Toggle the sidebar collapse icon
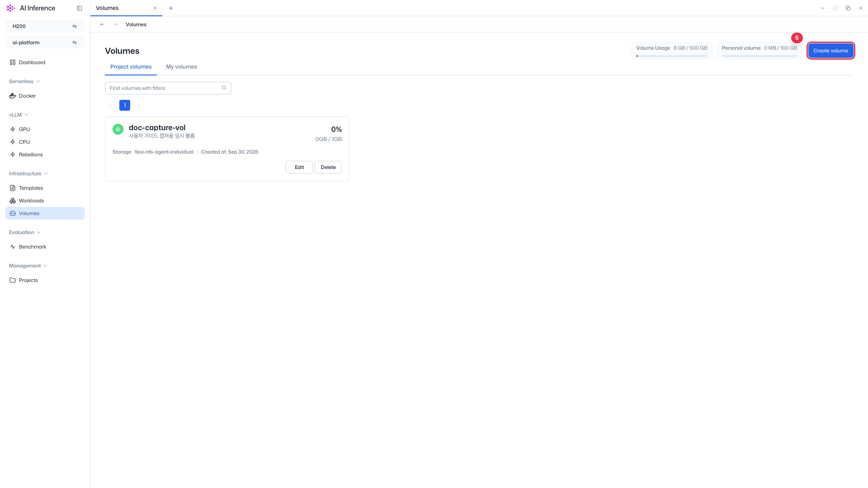Viewport: 868px width, 488px height. [x=80, y=8]
